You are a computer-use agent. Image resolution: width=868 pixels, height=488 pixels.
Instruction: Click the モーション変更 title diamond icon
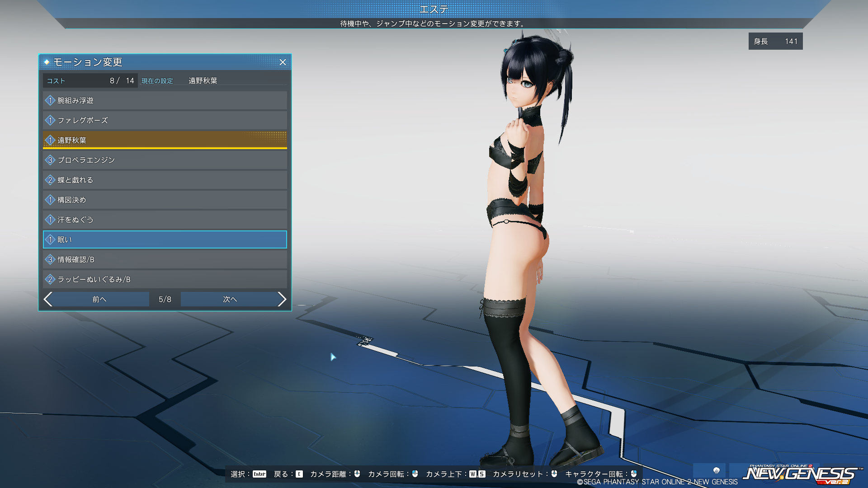pyautogui.click(x=47, y=62)
